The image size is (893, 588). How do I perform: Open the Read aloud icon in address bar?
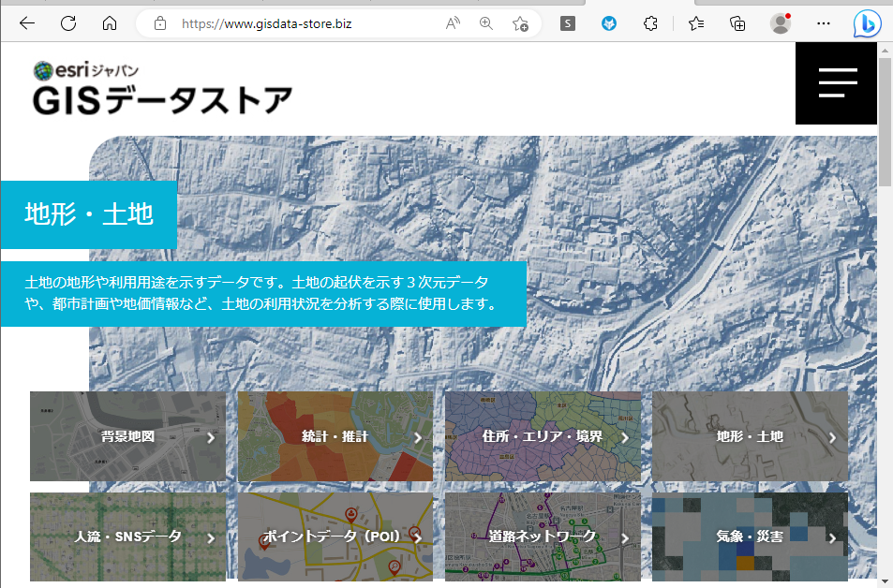(x=454, y=23)
